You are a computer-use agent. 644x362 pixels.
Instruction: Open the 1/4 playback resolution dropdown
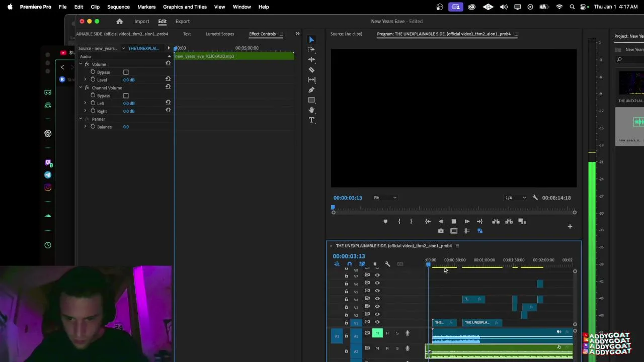click(516, 198)
